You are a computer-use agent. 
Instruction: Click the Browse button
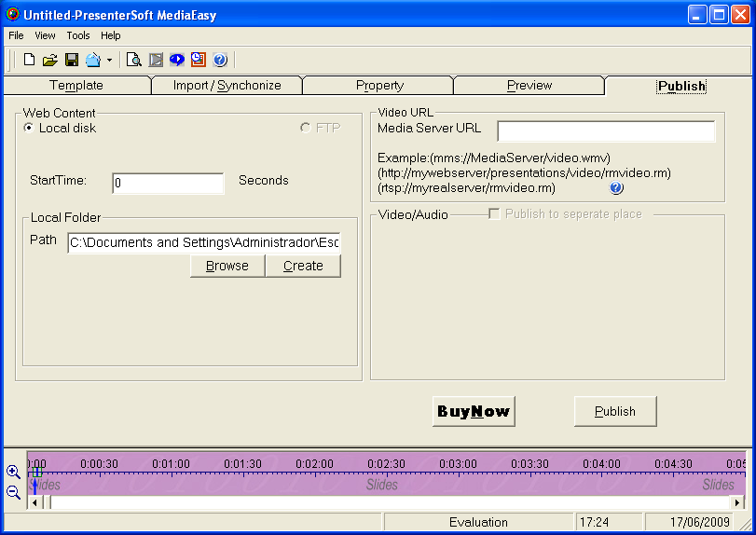227,266
